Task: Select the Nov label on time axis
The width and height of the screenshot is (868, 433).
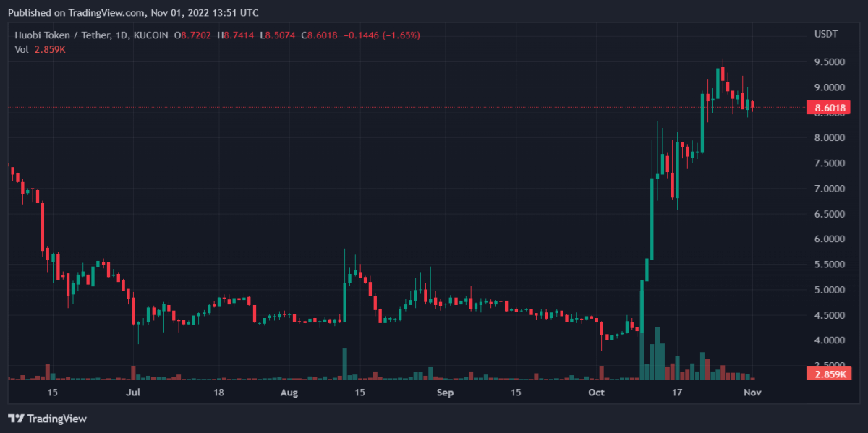Action: point(752,393)
